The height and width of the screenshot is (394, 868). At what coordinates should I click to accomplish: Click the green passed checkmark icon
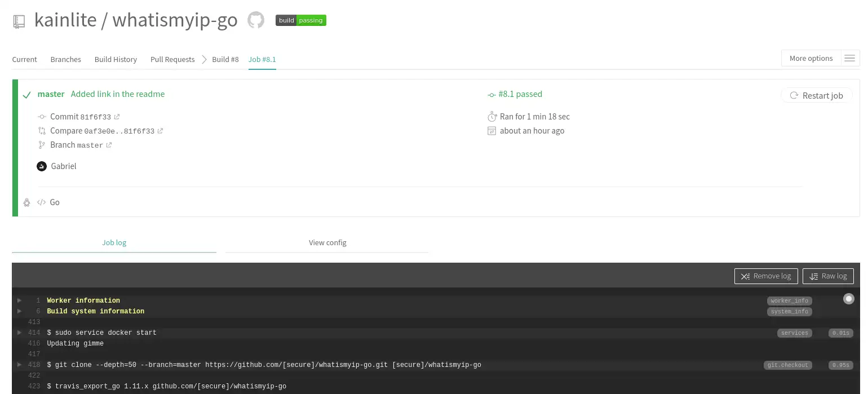(26, 95)
